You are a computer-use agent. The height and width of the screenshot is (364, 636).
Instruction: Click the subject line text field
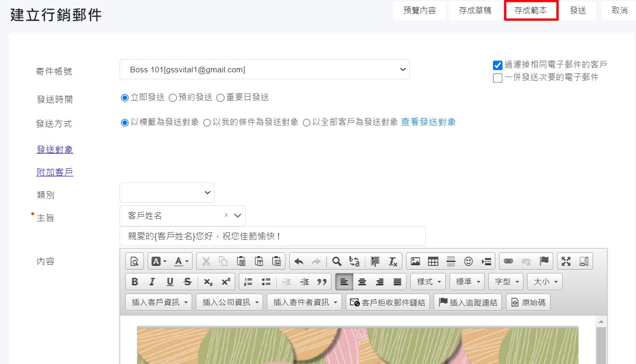click(272, 236)
